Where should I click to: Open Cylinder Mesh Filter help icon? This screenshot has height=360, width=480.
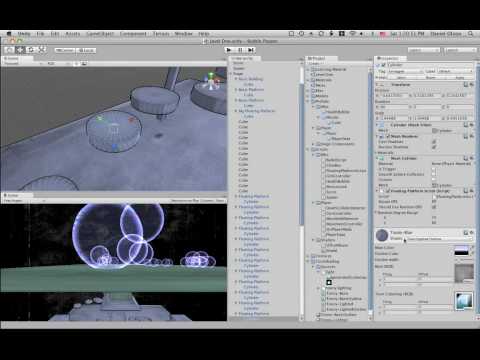pos(466,125)
